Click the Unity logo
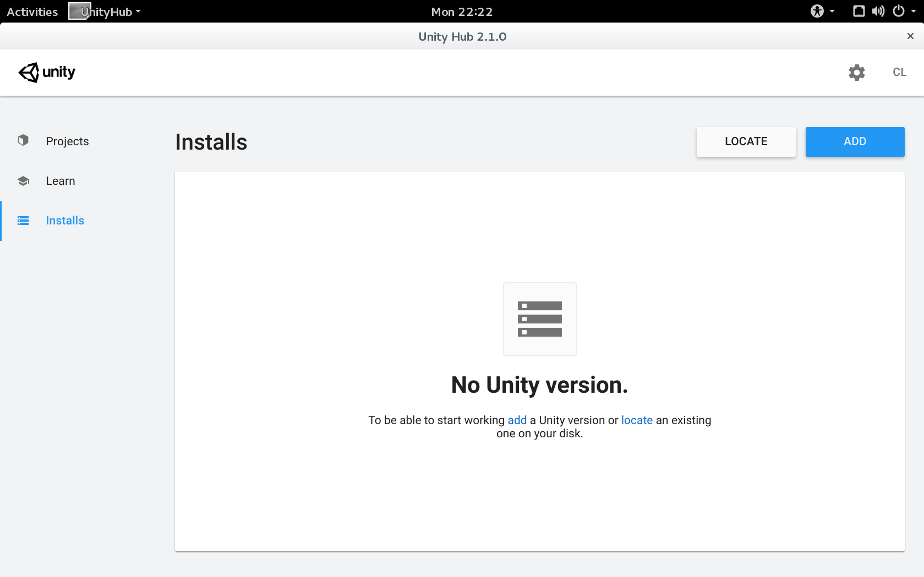The image size is (924, 577). point(47,72)
